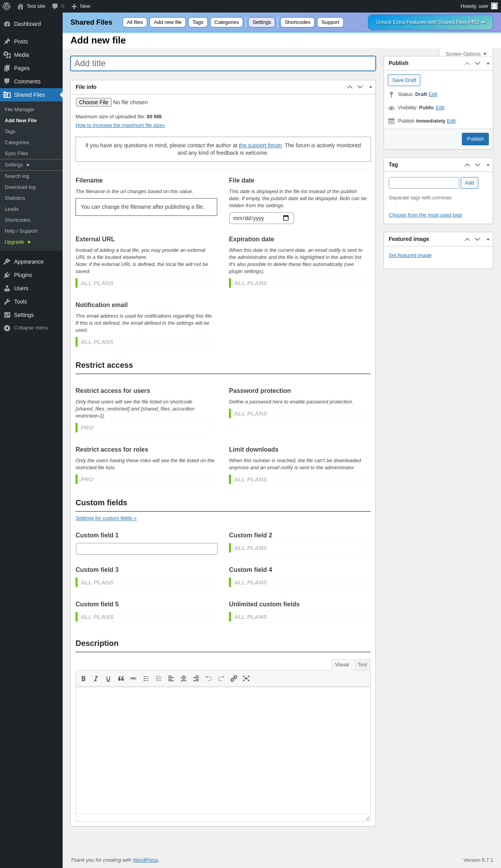Viewport: 501px width, 868px height.
Task: Expand the Screen Options dropdown
Action: [466, 54]
